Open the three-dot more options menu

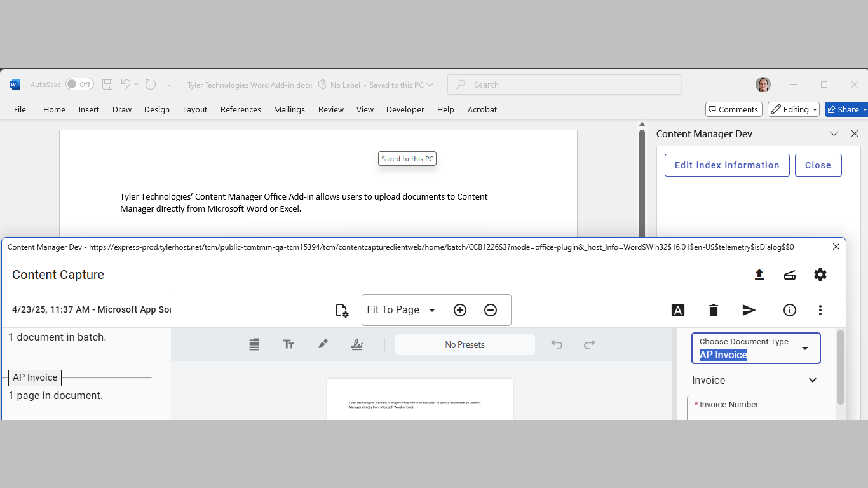tap(820, 310)
